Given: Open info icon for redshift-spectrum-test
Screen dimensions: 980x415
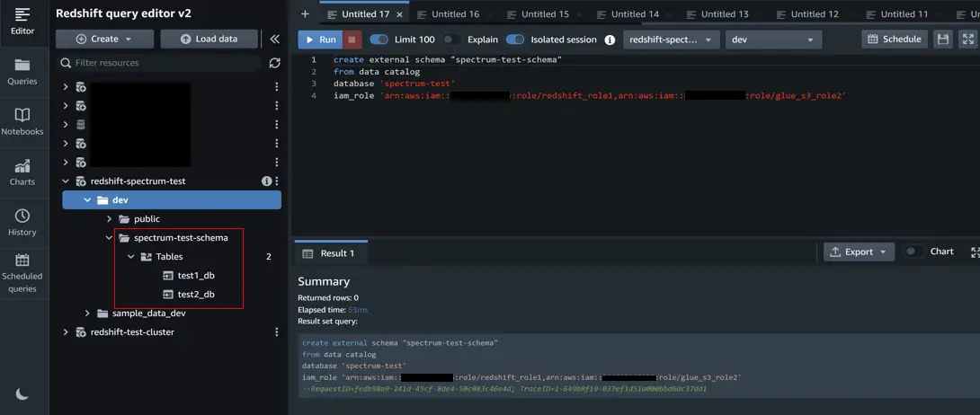Looking at the screenshot, I should pyautogui.click(x=266, y=181).
